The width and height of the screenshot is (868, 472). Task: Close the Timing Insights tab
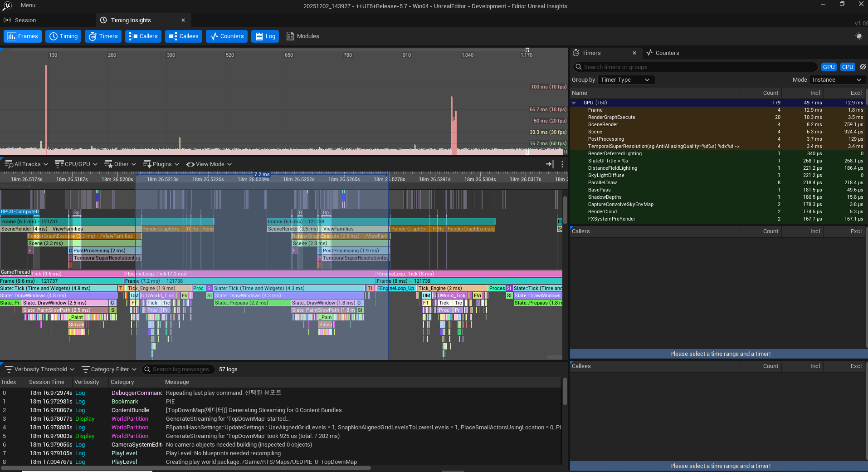(x=183, y=20)
